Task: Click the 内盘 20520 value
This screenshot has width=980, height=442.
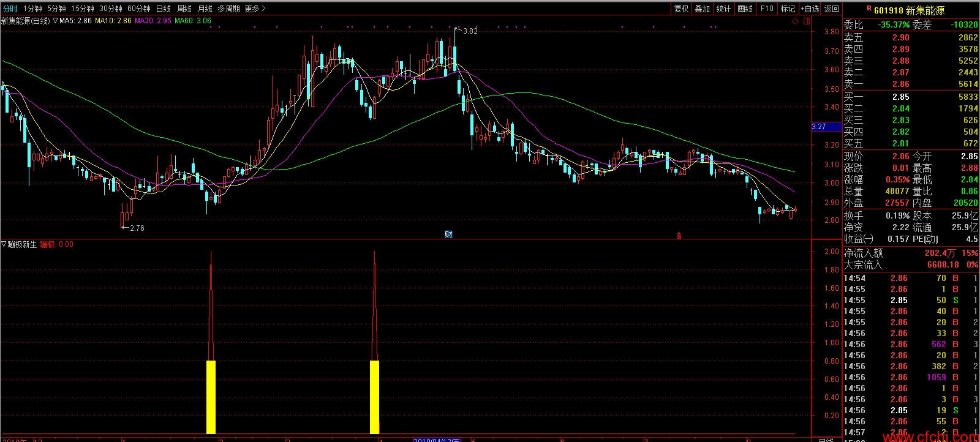Action: tap(965, 203)
